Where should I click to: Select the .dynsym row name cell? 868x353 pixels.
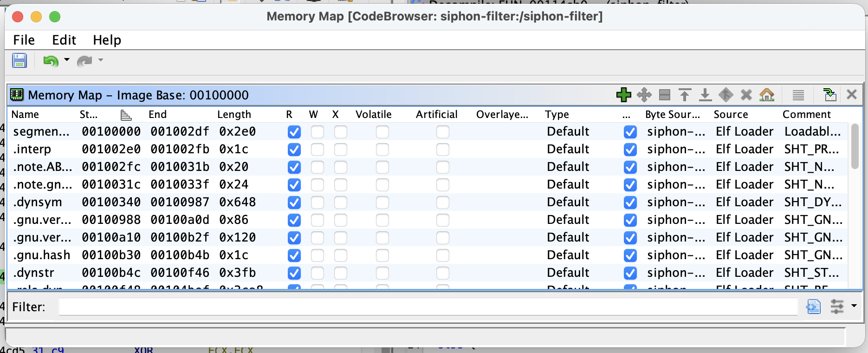[38, 203]
